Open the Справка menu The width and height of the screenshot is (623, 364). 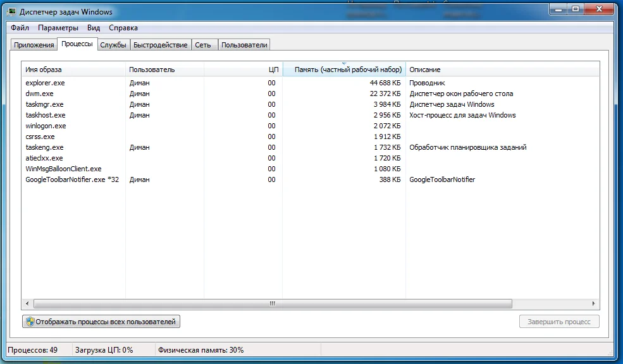tap(123, 28)
